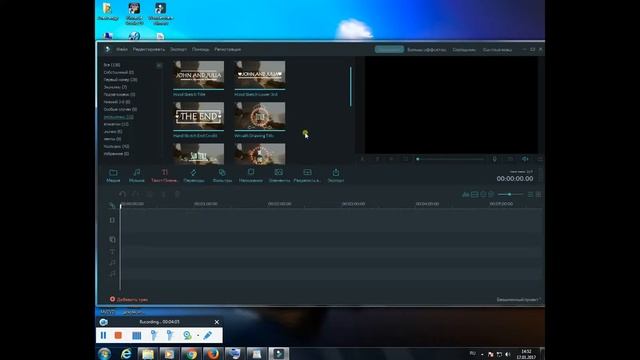Open the Файл menu
This screenshot has height=360, width=640.
pos(122,49)
